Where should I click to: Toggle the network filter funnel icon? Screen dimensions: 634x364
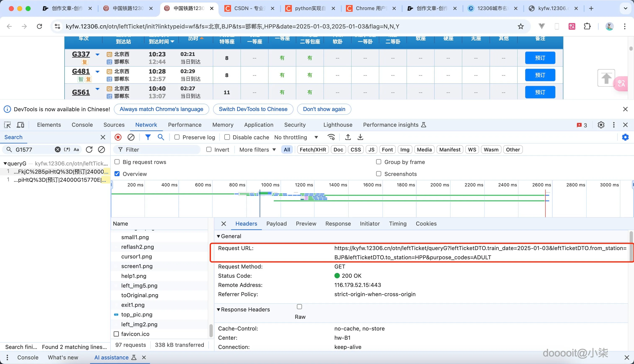[148, 137]
